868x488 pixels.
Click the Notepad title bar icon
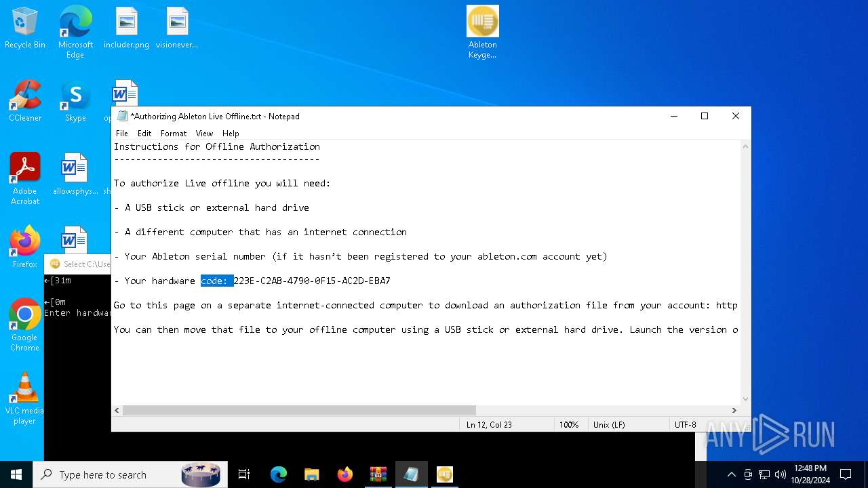point(122,116)
